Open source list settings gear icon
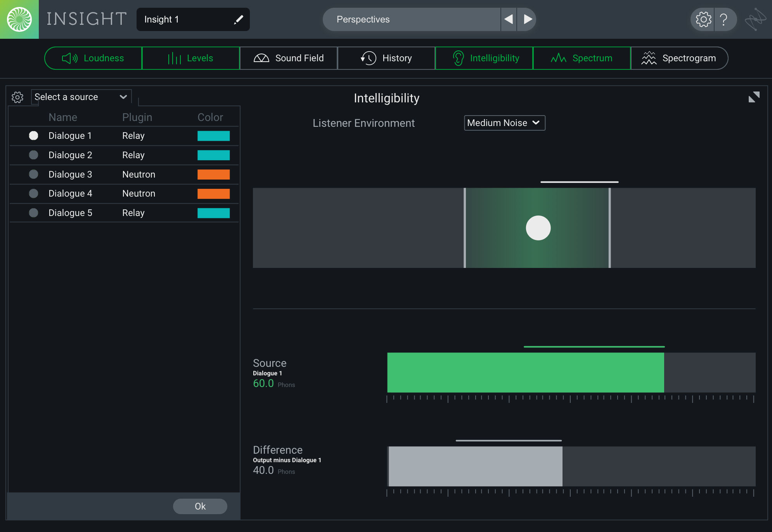Screen dimensions: 772x532 [x=17, y=97]
